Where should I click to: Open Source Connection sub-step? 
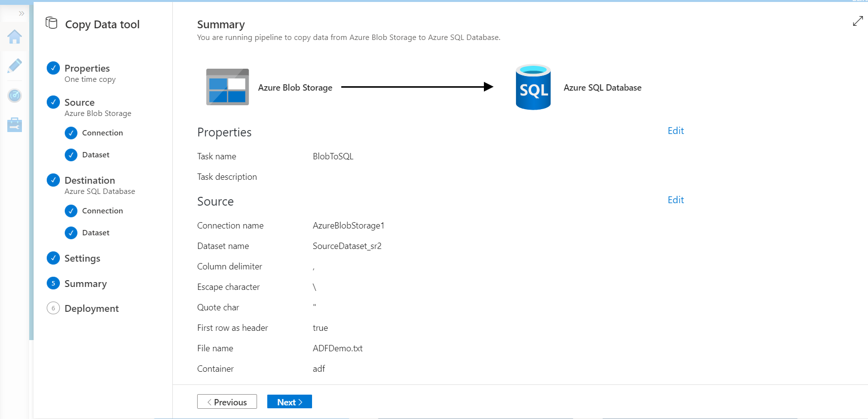(102, 133)
